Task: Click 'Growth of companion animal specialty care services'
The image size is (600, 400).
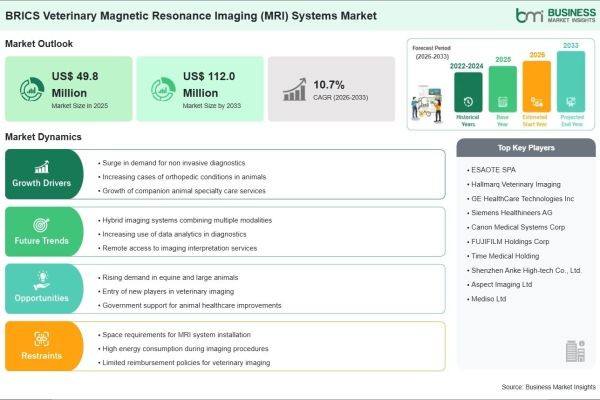Action: click(182, 191)
